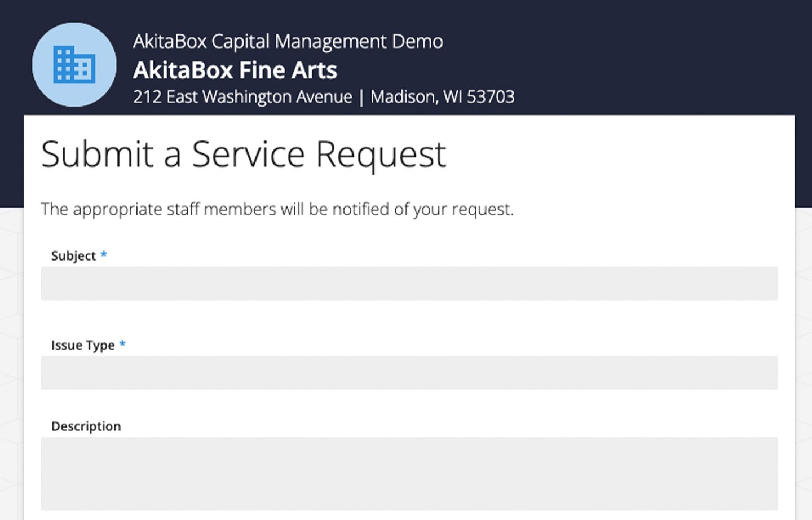Click the staff notification message text
Viewport: 812px width, 520px height.
[x=277, y=209]
